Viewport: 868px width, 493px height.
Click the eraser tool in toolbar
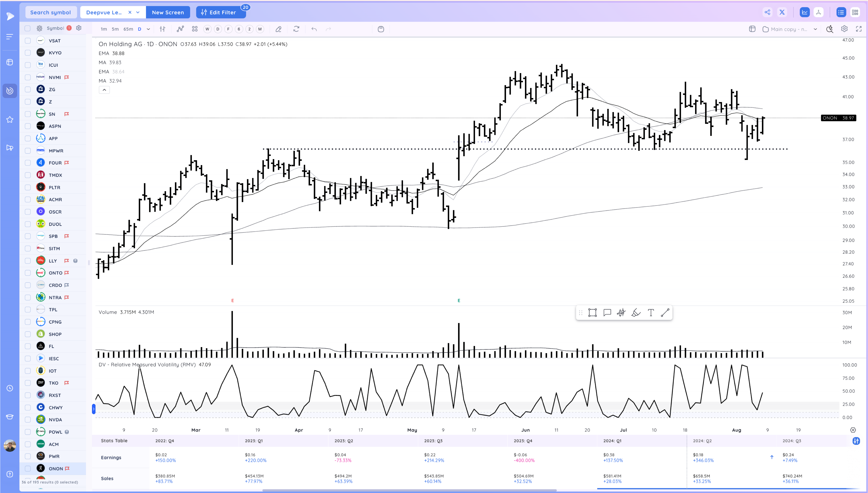(x=278, y=29)
